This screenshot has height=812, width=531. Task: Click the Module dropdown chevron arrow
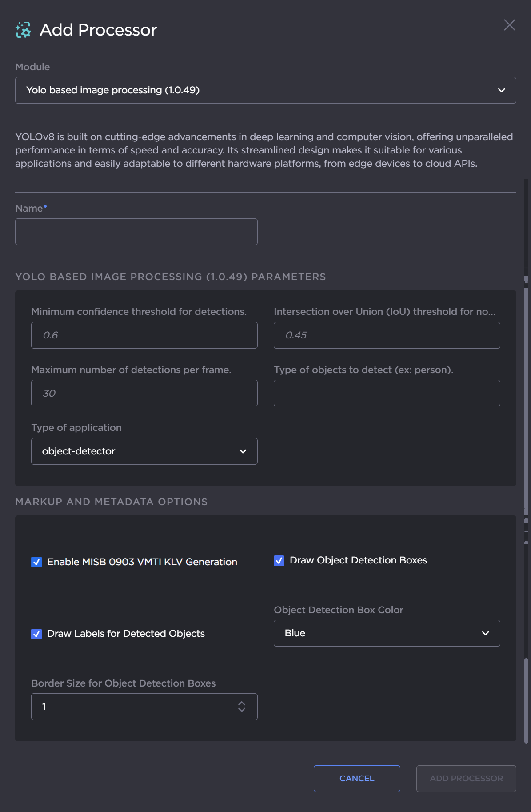[x=502, y=90]
